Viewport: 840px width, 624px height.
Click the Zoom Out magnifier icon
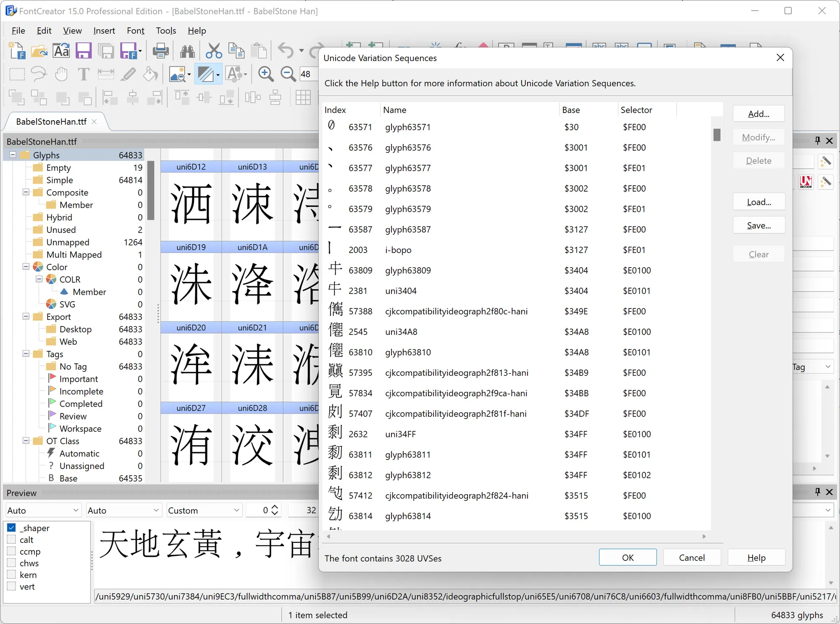[288, 74]
